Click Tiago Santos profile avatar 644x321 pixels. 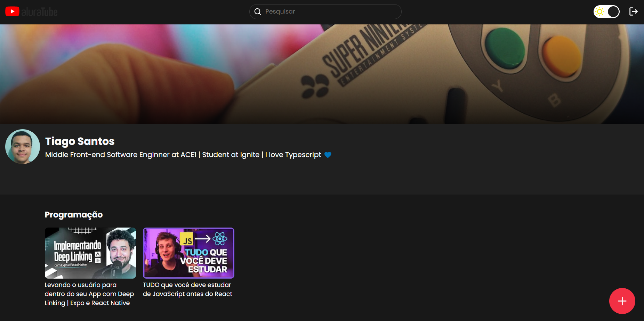click(23, 147)
